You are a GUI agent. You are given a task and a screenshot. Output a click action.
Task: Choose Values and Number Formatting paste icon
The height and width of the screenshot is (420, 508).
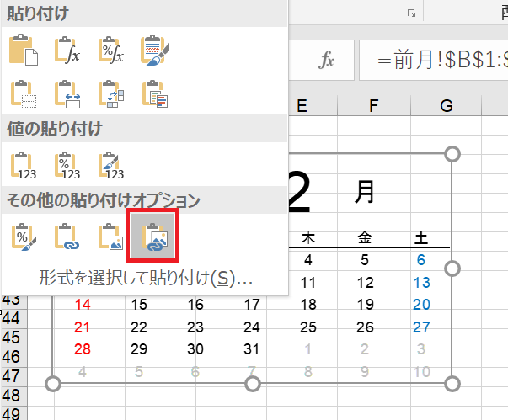pos(67,166)
